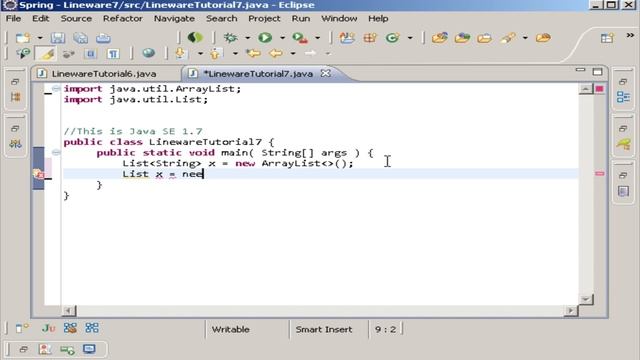Close the LinewareTutorial7.java editor tab
Image resolution: width=640 pixels, height=360 pixels.
tap(325, 73)
